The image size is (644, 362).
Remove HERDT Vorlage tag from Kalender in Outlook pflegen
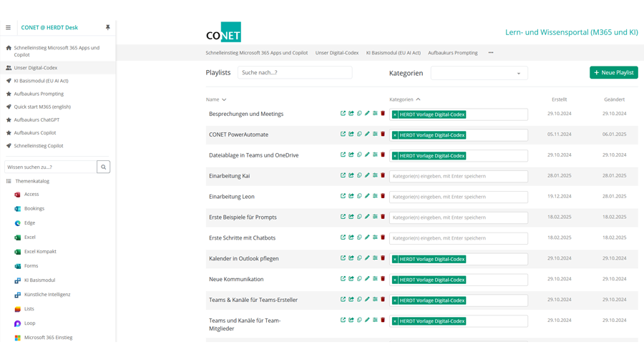(x=395, y=260)
